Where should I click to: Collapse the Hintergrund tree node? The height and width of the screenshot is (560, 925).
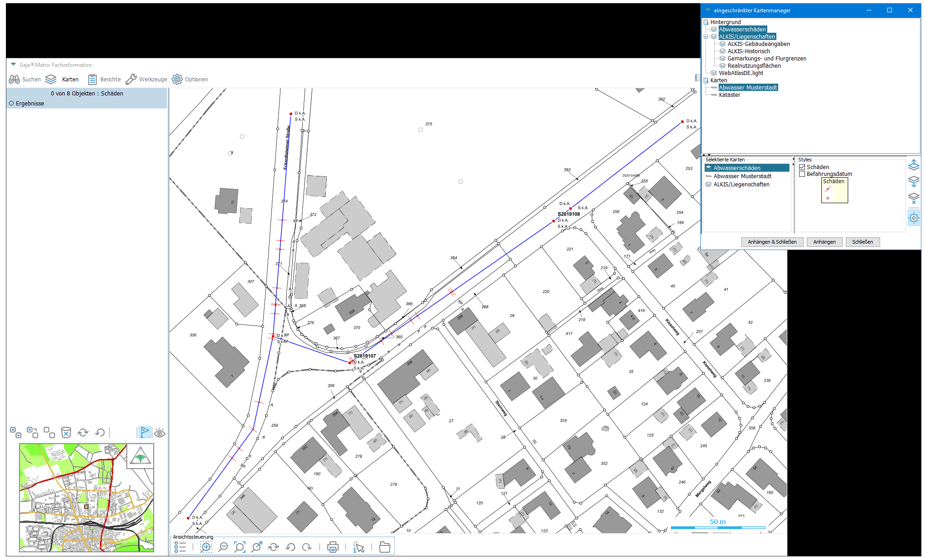pyautogui.click(x=706, y=22)
